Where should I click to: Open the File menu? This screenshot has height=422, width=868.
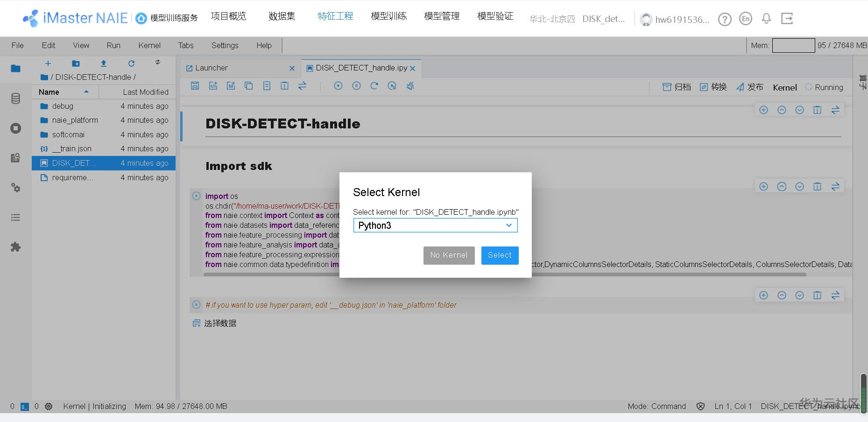click(18, 45)
